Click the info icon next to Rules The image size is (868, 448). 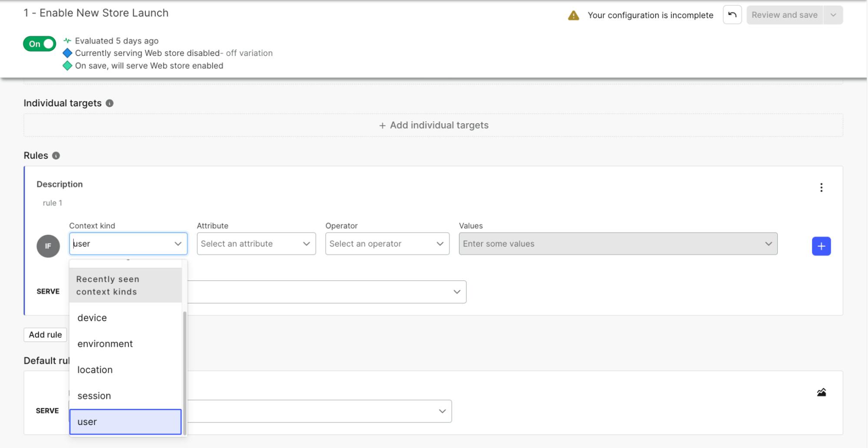pyautogui.click(x=56, y=156)
